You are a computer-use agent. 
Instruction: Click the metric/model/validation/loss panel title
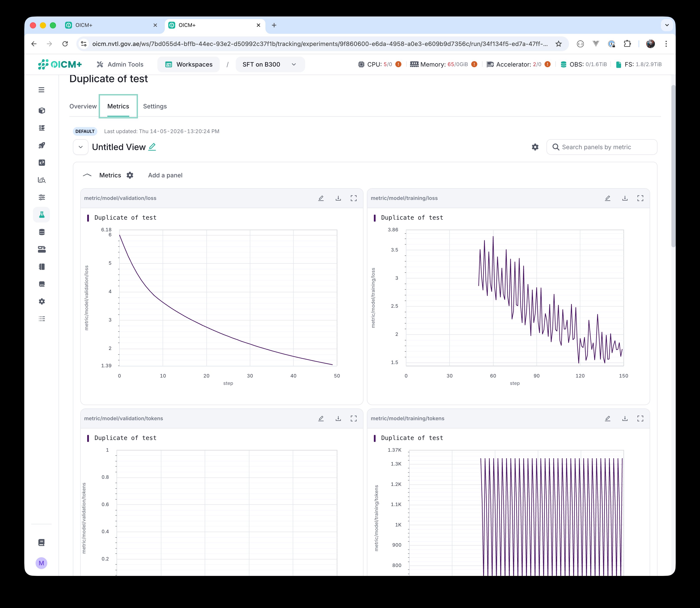click(x=120, y=198)
